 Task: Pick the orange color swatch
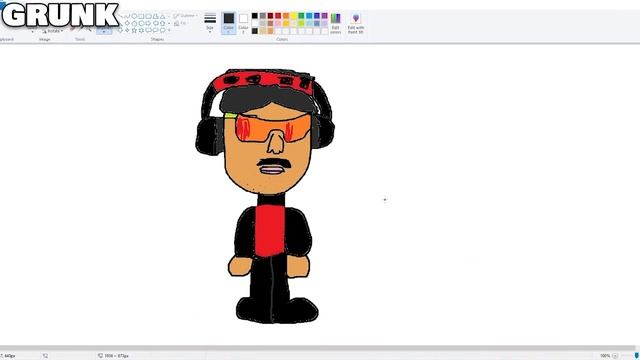[286, 16]
